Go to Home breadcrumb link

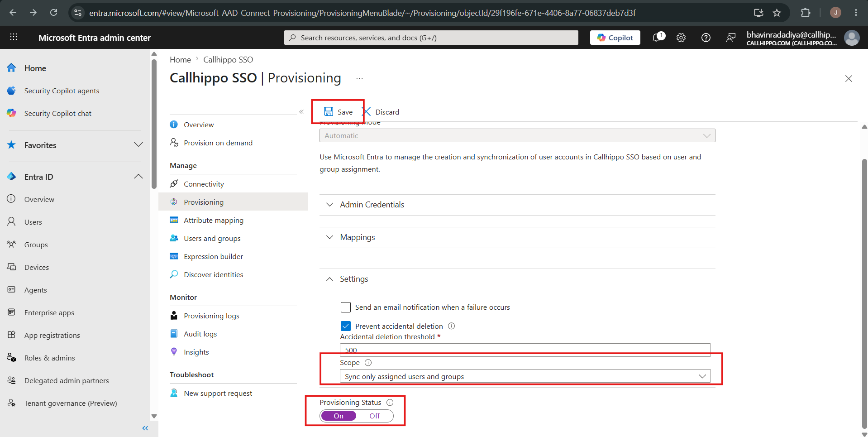tap(180, 59)
